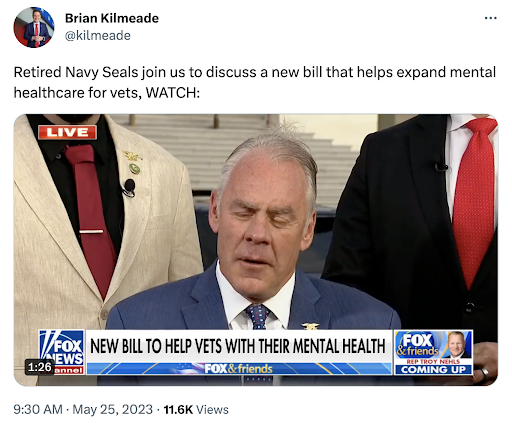This screenshot has height=428, width=512.
Task: Click the green lapel pin on beige jacket
Action: (x=134, y=168)
